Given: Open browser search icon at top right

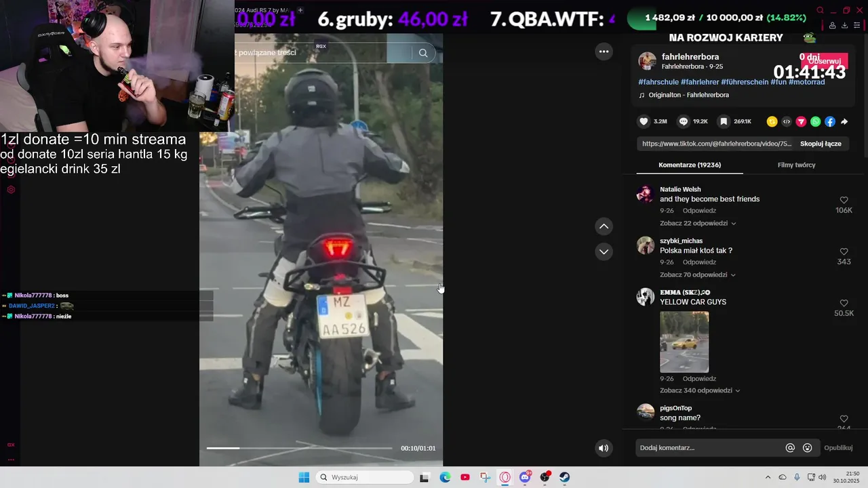Looking at the screenshot, I should [820, 10].
